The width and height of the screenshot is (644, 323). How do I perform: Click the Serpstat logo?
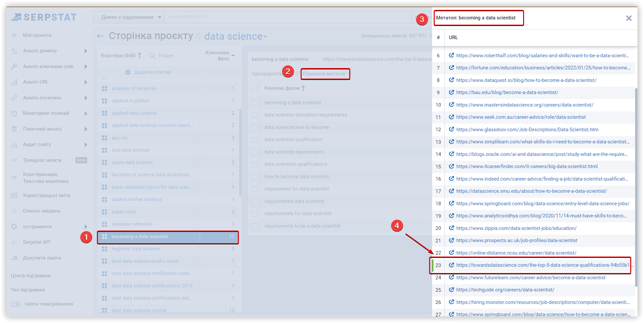click(x=44, y=17)
